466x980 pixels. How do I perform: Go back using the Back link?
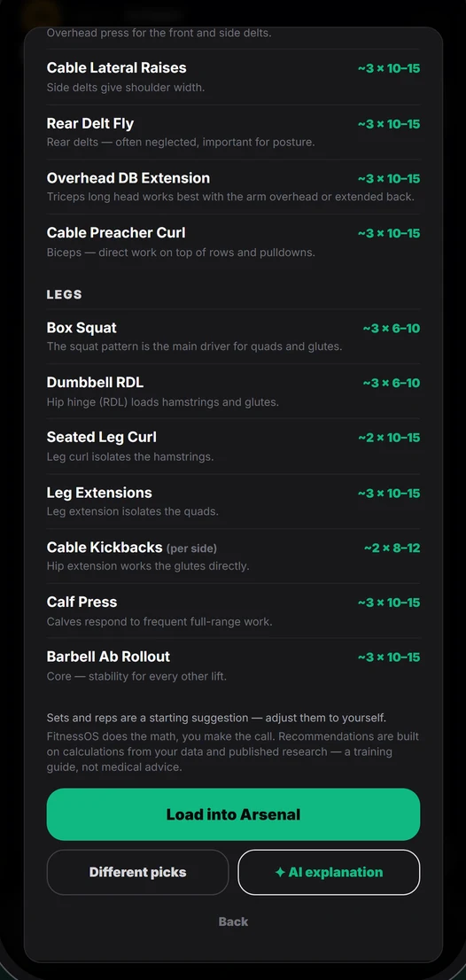233,922
